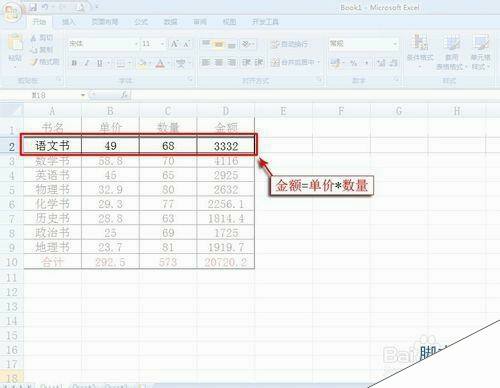
Task: Toggle wrap text option
Action: (289, 44)
